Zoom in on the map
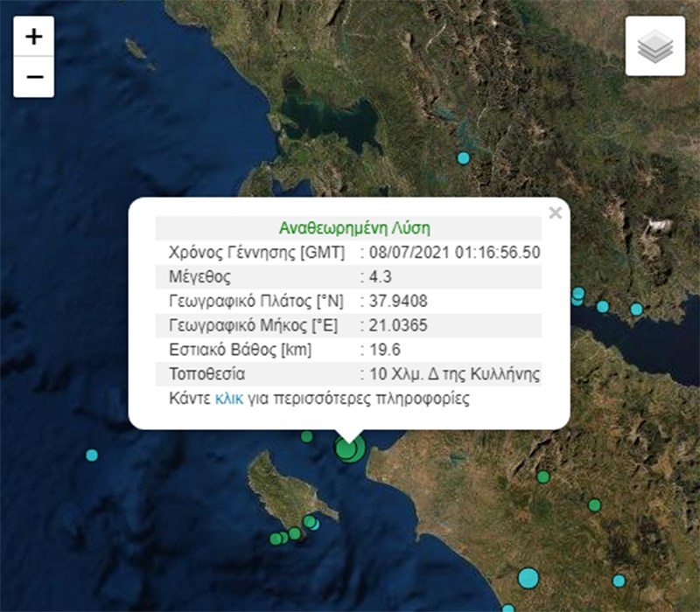Image resolution: width=700 pixels, height=612 pixels. pos(34,37)
